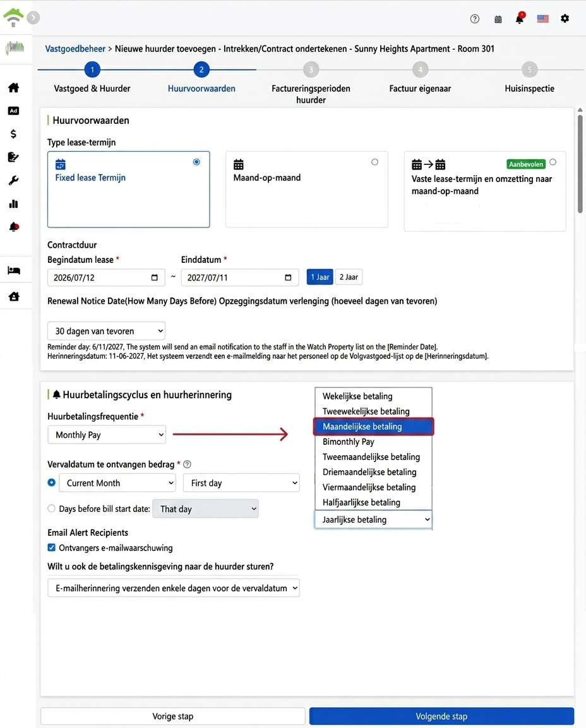Click the Einddatum date field
This screenshot has height=728, width=586.
coord(240,277)
